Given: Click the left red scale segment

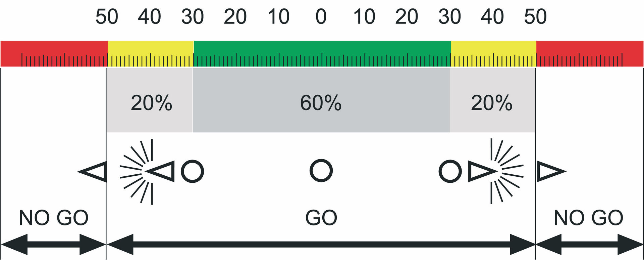Looking at the screenshot, I should (54, 54).
